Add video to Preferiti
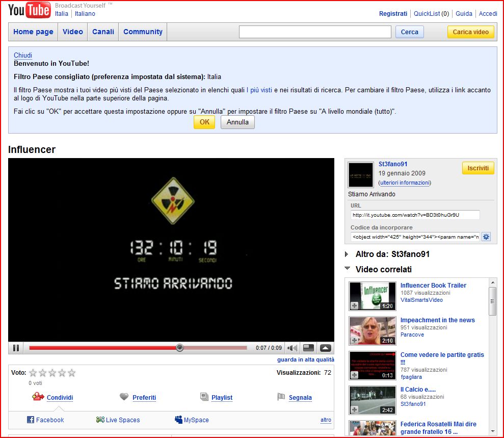504x438 pixels. [x=144, y=398]
